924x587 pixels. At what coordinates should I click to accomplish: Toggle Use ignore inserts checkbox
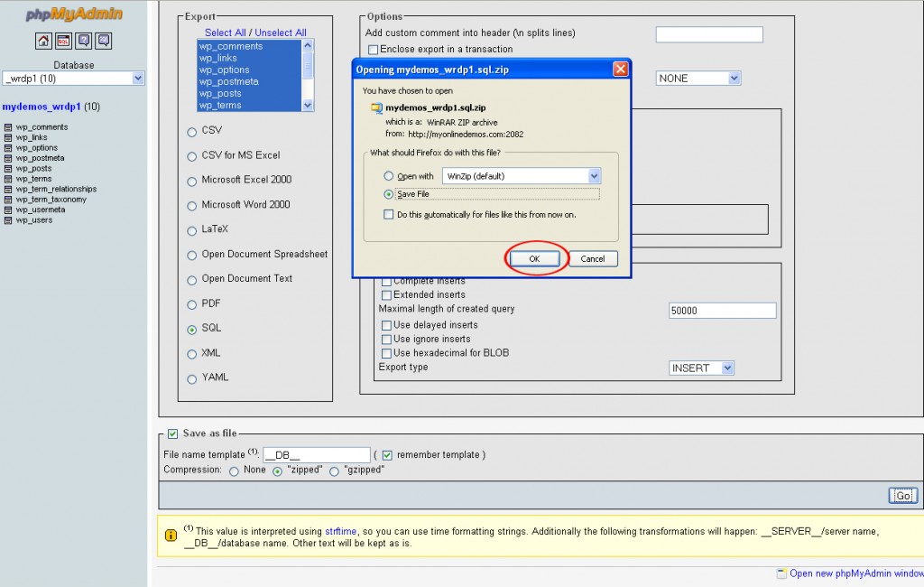point(386,340)
